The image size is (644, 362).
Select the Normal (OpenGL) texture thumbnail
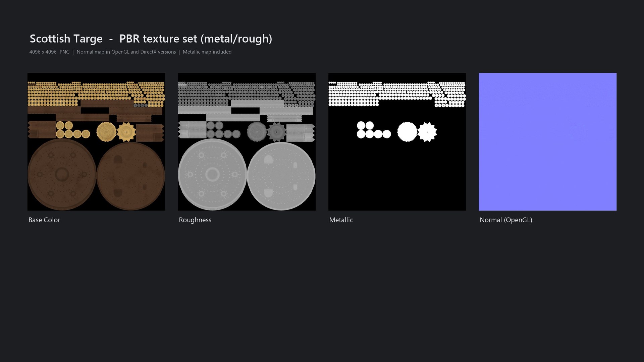[547, 142]
